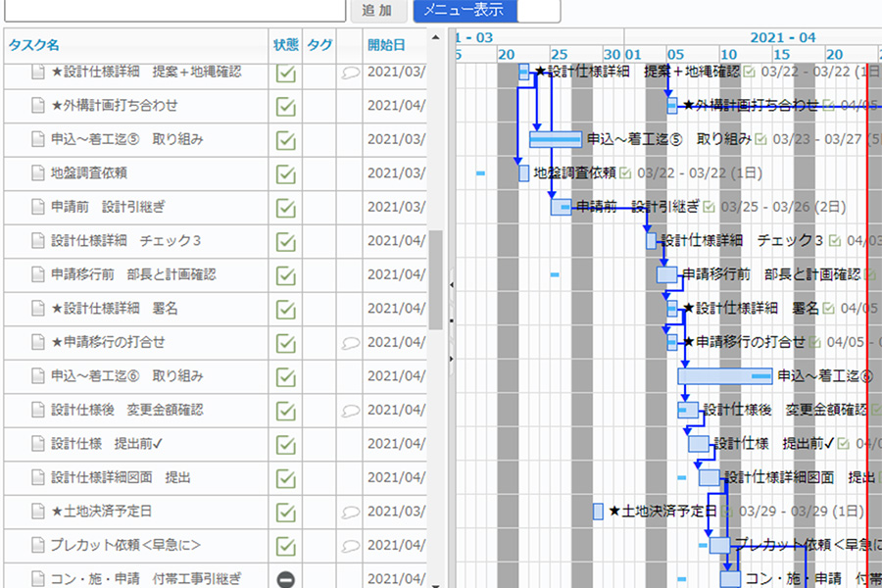Select Gantt bar for 申込~着工迄⑤ 取り組み
Screen dimensions: 882x588
click(x=556, y=139)
